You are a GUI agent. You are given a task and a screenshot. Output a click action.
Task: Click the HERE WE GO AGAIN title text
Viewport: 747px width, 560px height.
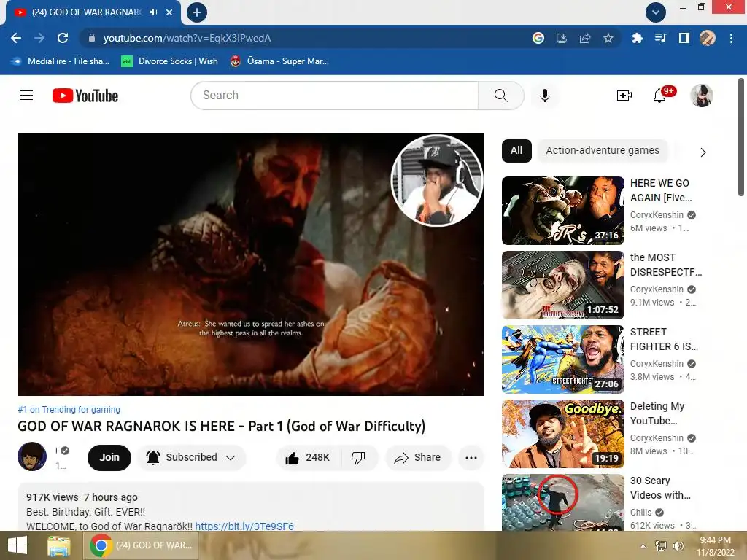tap(661, 190)
